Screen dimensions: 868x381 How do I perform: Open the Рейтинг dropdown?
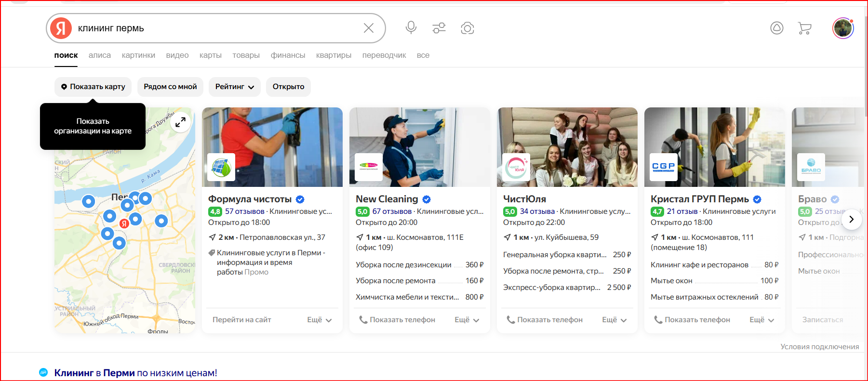click(x=235, y=87)
